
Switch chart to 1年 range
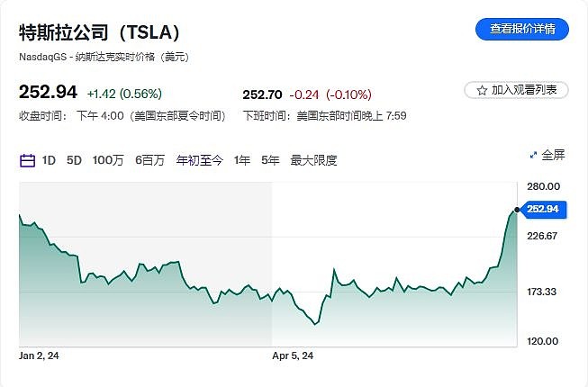click(x=241, y=160)
